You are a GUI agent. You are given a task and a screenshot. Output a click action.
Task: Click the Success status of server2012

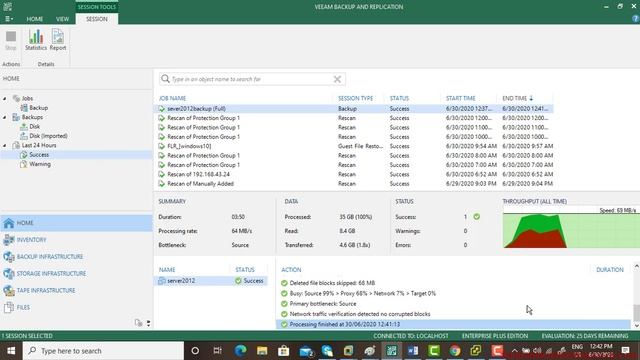click(249, 281)
